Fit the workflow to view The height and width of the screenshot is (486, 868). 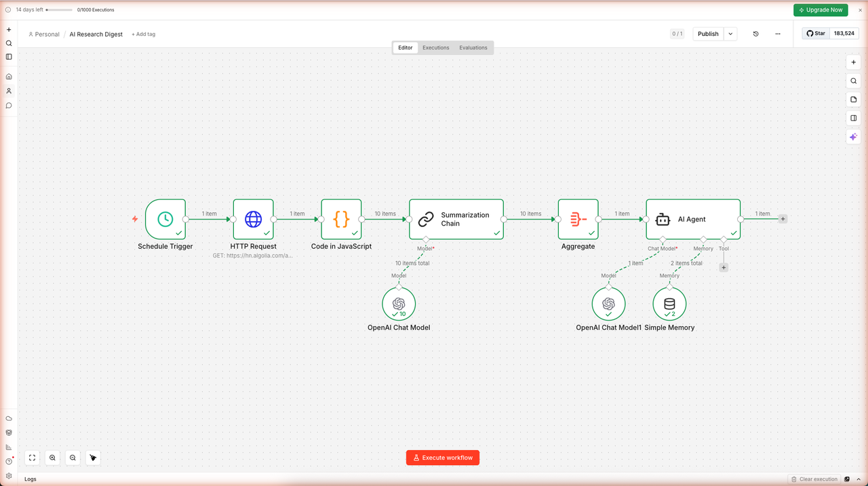pyautogui.click(x=32, y=458)
